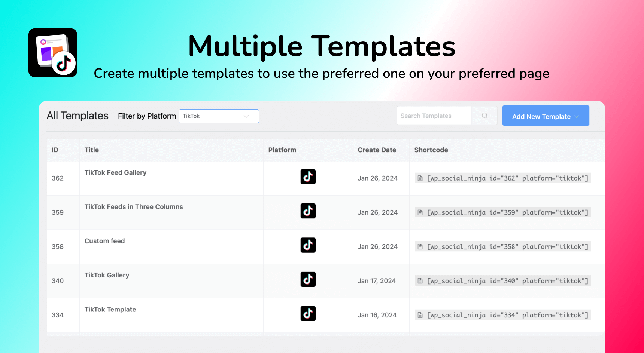Click the Add New Template button

point(546,116)
